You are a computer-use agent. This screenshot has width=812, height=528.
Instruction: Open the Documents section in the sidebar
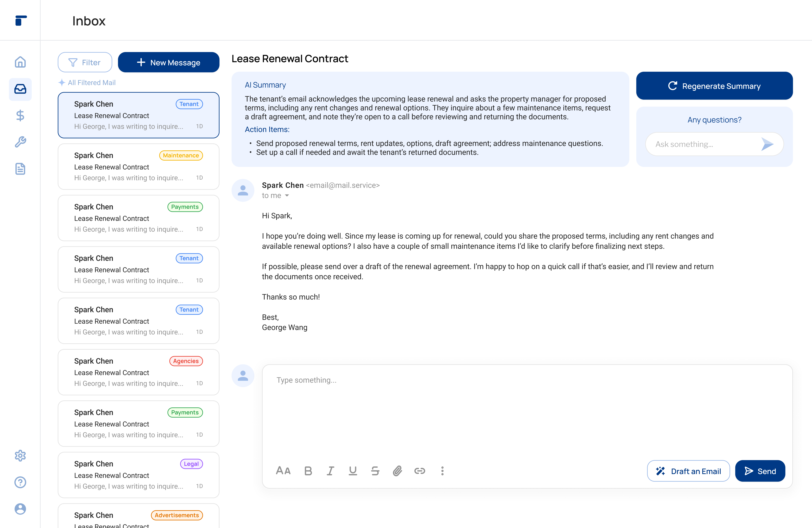click(x=20, y=169)
